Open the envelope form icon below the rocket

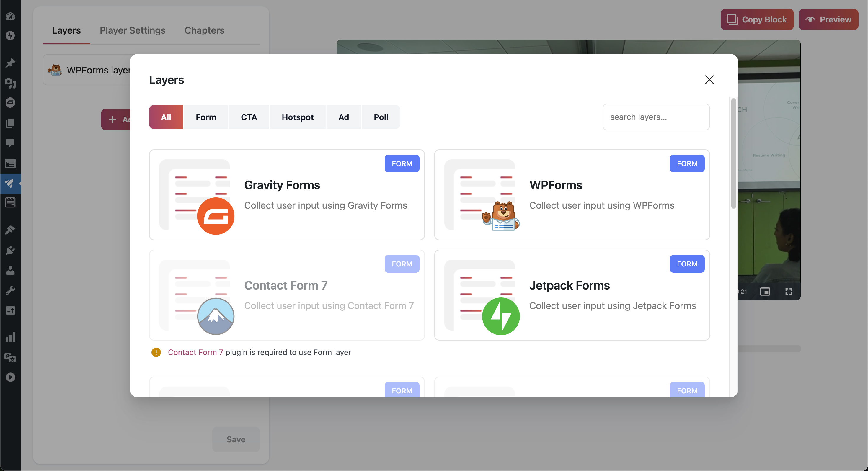pos(10,202)
